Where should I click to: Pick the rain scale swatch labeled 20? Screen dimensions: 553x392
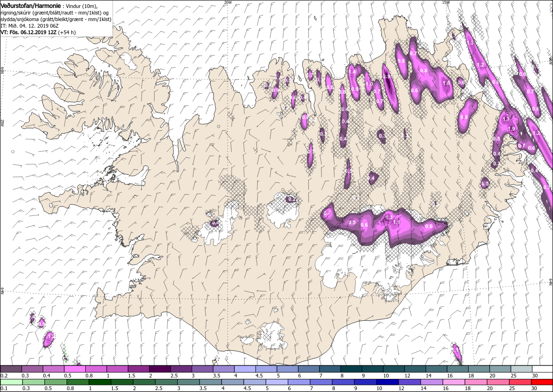[498, 382]
